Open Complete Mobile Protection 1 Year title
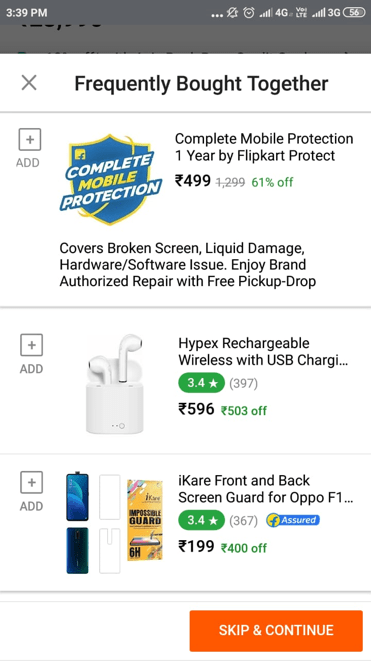Screen dimensions: 371x661 coord(264,147)
